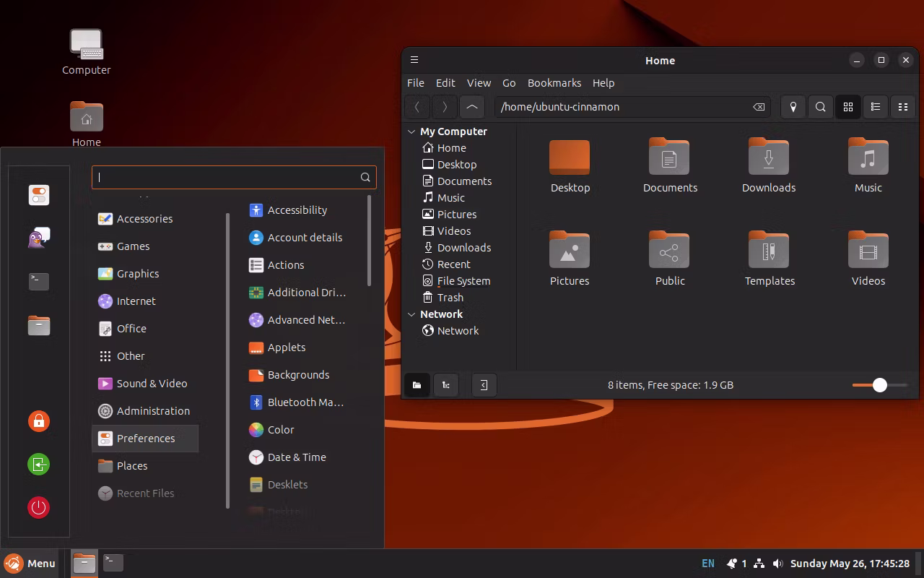The image size is (924, 578).
Task: Go back in file manager
Action: [417, 107]
